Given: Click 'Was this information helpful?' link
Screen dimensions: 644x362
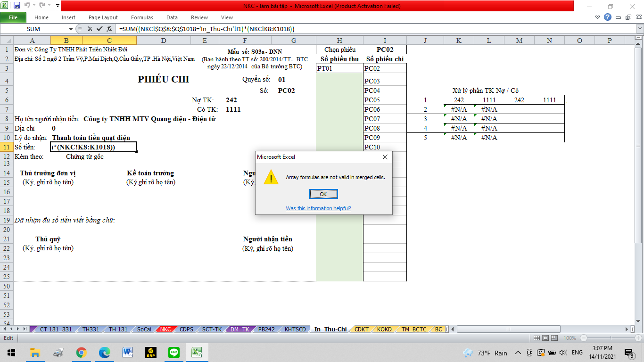Looking at the screenshot, I should [x=318, y=208].
